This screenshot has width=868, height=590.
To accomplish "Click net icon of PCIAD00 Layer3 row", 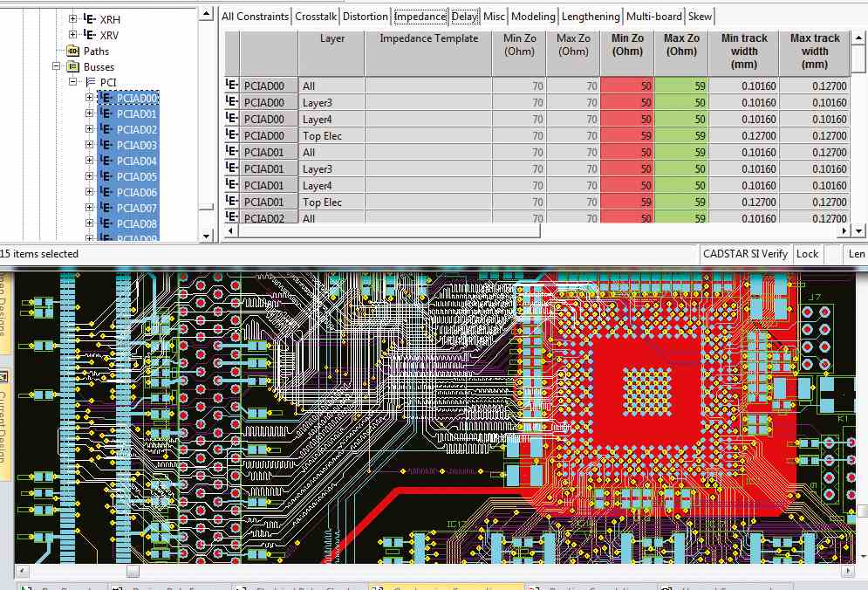I will point(231,101).
